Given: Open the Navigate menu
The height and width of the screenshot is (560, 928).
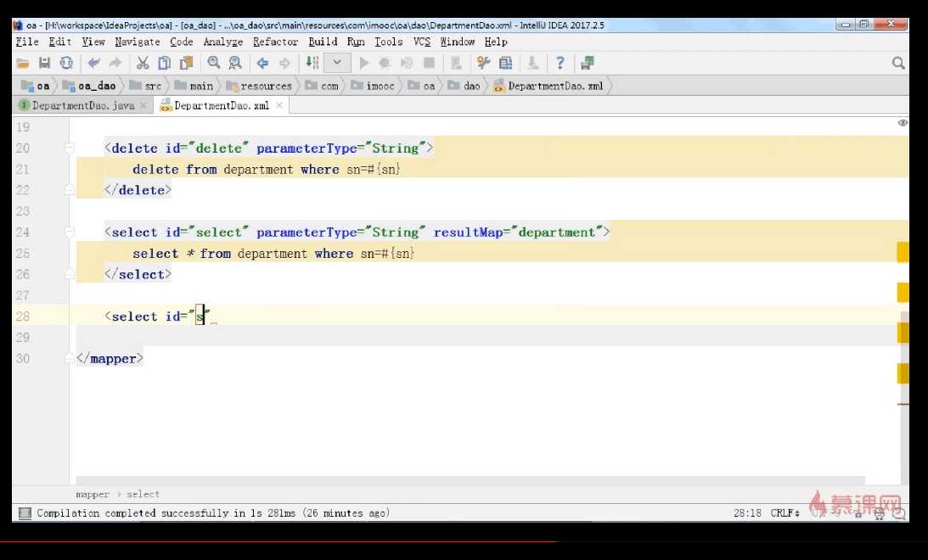Looking at the screenshot, I should click(x=138, y=42).
